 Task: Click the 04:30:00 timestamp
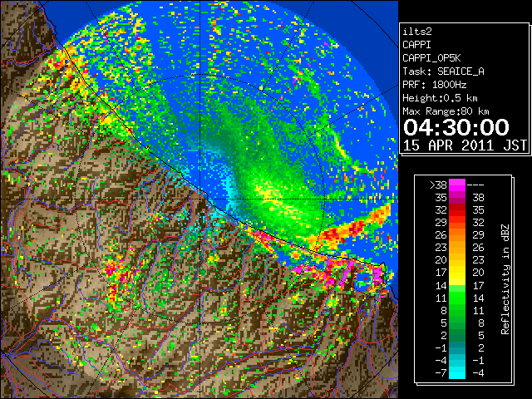[x=456, y=127]
